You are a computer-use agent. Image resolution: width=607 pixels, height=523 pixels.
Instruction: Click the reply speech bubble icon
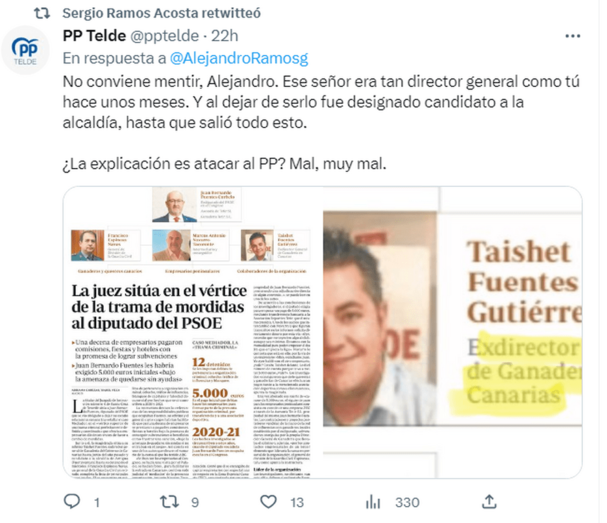coord(72,502)
